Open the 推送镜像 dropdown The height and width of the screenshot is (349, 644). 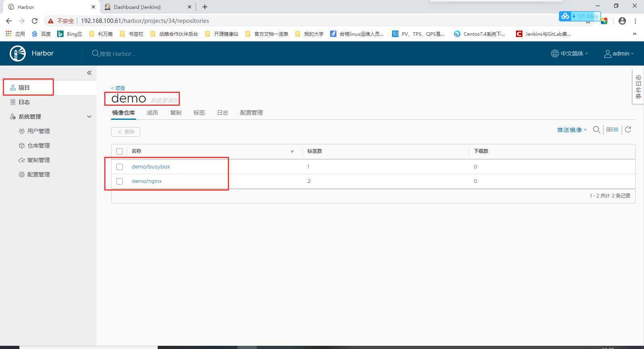click(x=572, y=130)
